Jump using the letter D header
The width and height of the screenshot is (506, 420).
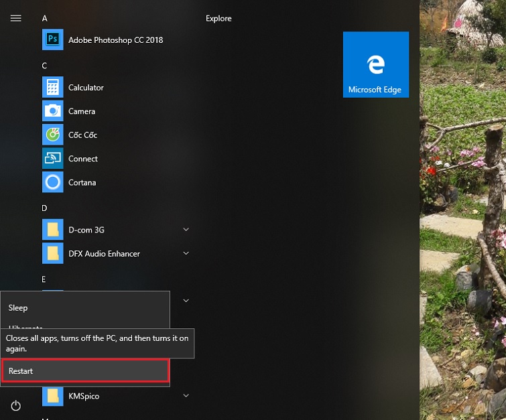[45, 208]
